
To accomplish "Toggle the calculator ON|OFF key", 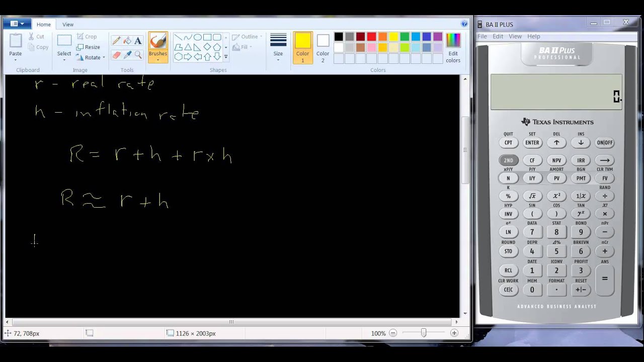I will click(605, 143).
